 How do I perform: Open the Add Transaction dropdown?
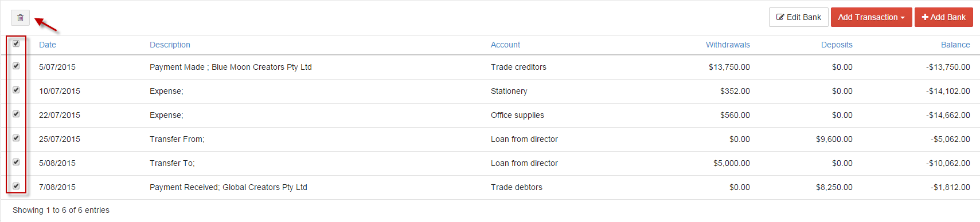[871, 17]
